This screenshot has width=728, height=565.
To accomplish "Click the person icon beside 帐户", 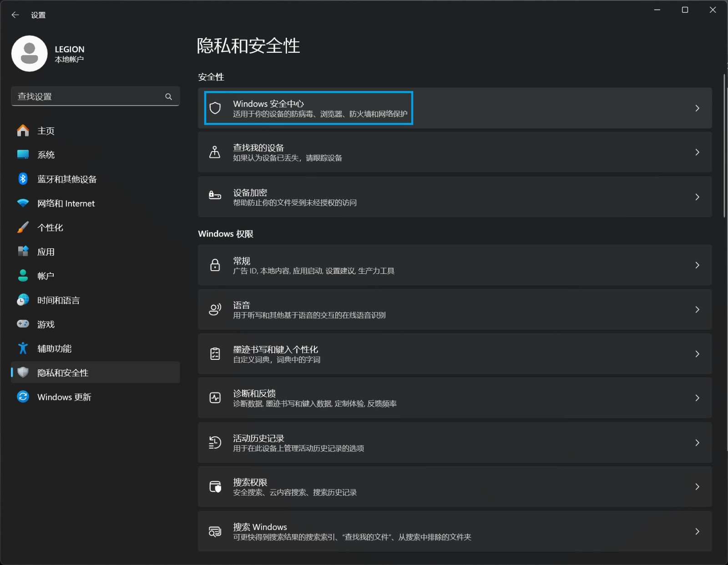I will click(x=23, y=275).
